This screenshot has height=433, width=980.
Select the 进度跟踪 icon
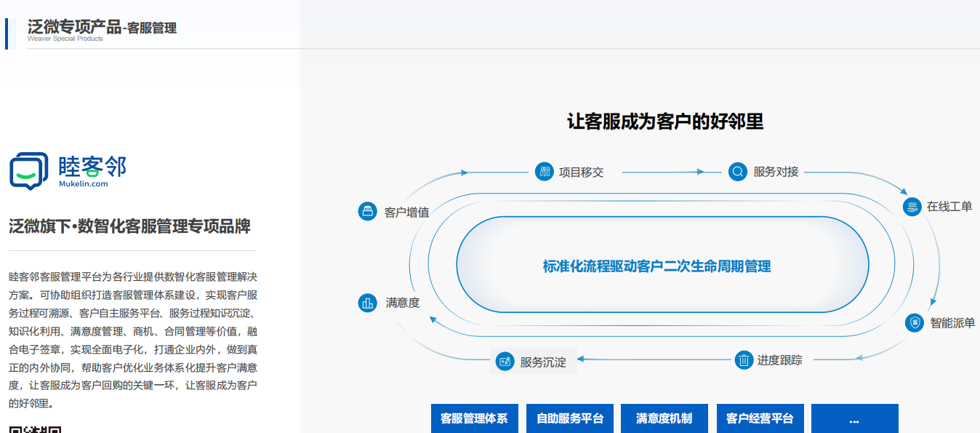[x=745, y=359]
